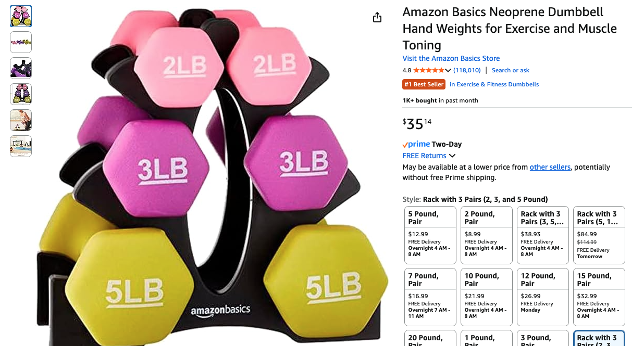The width and height of the screenshot is (644, 346).
Task: Click the #1 Best Seller badge
Action: pos(424,84)
